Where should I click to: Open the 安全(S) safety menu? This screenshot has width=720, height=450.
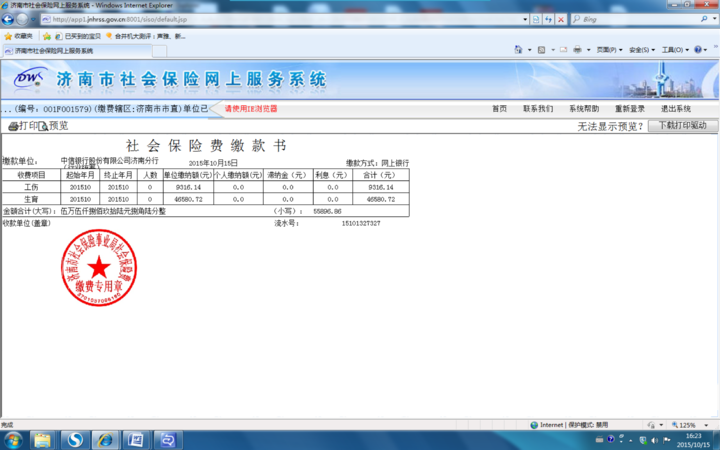(642, 50)
